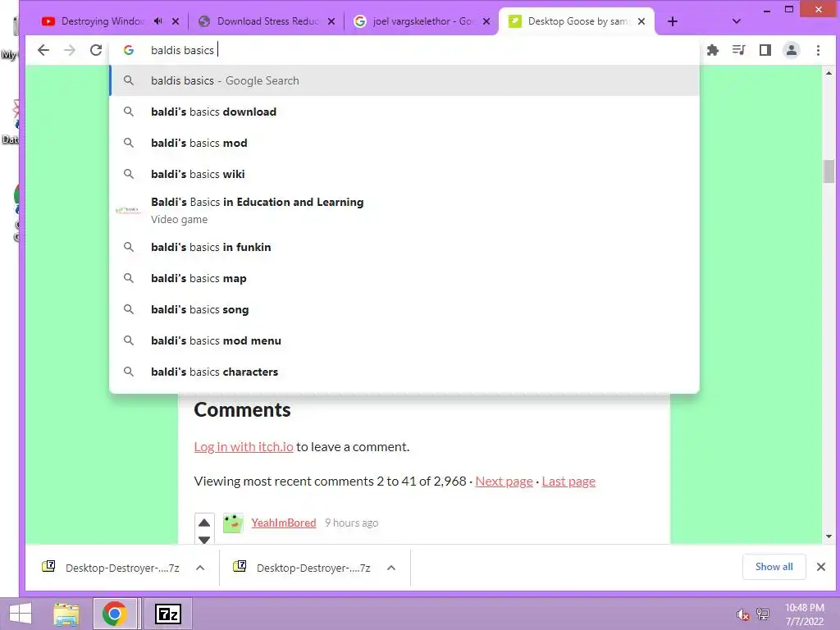Viewport: 840px width, 630px height.
Task: Click the '9 hours ago' comment timestamp
Action: [x=351, y=523]
